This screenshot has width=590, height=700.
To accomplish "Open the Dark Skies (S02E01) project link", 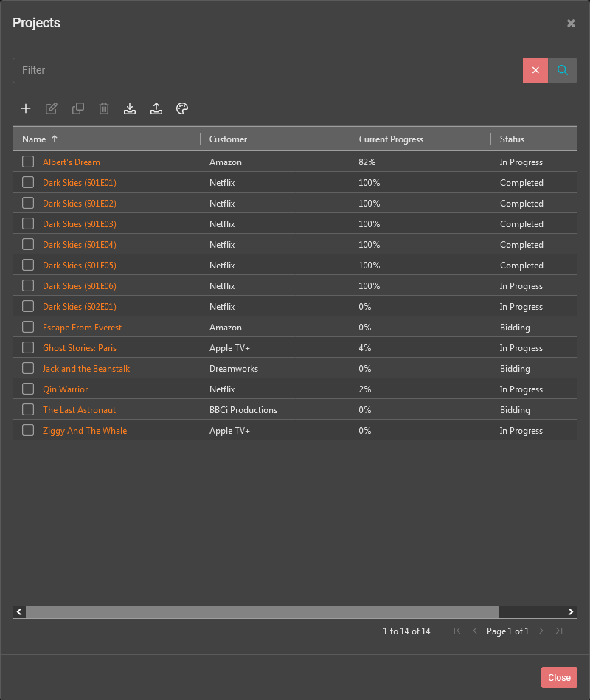I will 79,306.
